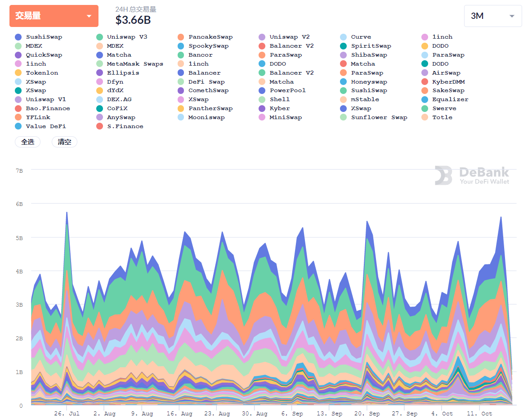Toggle the Bancor legend series
This screenshot has width=532, height=419.
[195, 55]
